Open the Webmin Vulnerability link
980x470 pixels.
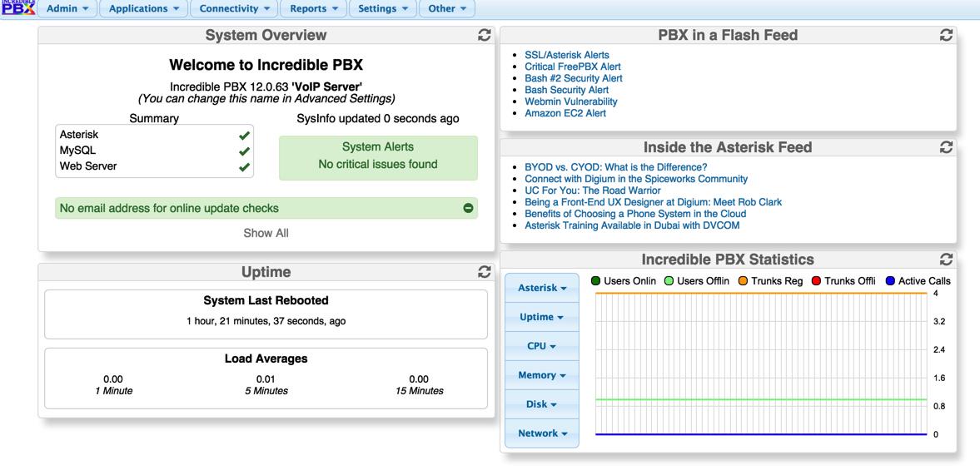point(571,101)
